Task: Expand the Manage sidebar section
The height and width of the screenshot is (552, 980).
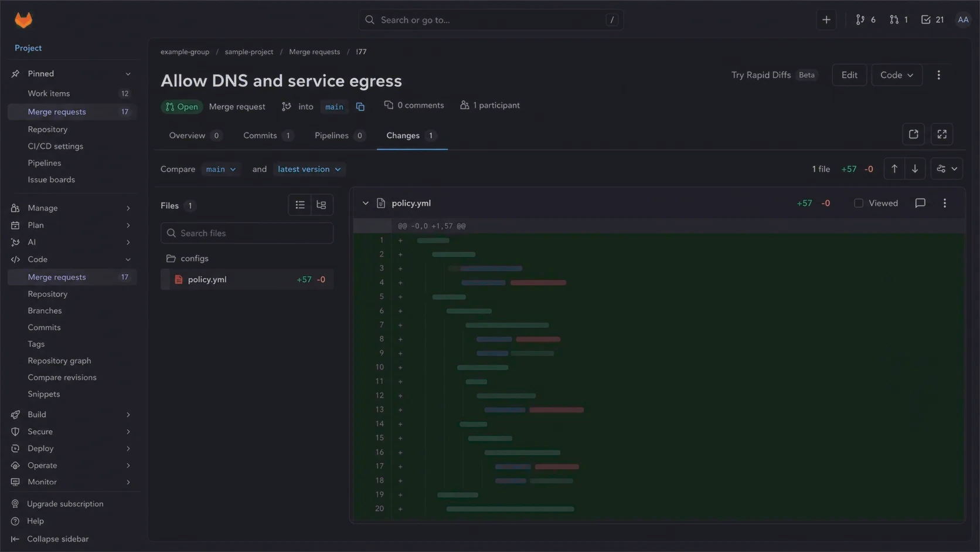Action: click(x=72, y=208)
